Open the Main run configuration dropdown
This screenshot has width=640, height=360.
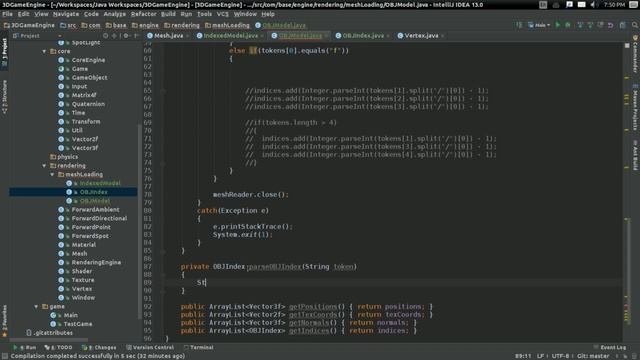point(539,25)
